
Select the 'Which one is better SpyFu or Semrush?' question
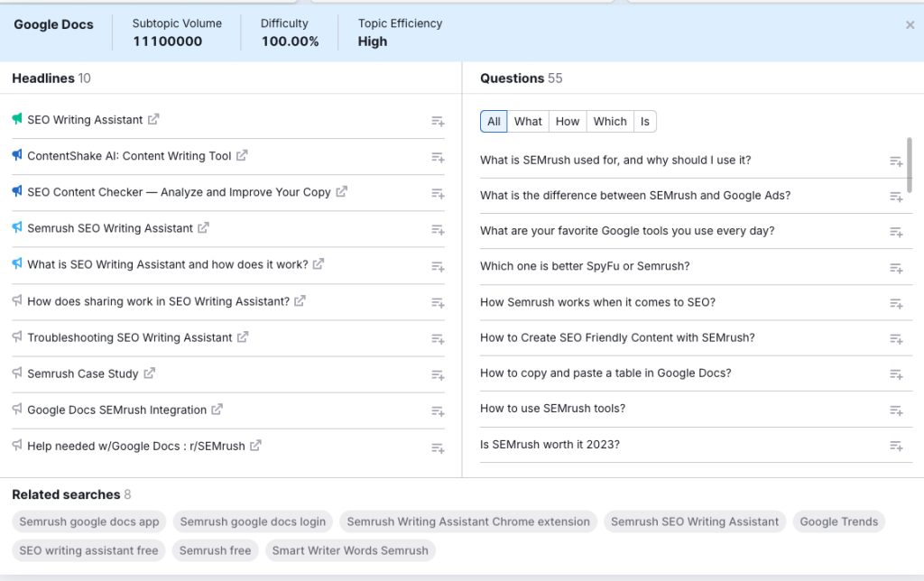pos(582,266)
